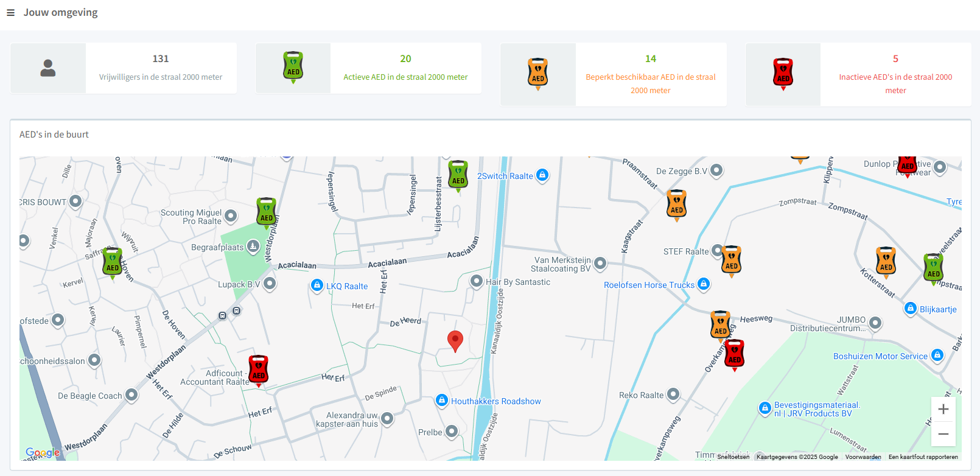Click the green AED marker near Blijkaartje

[933, 268]
